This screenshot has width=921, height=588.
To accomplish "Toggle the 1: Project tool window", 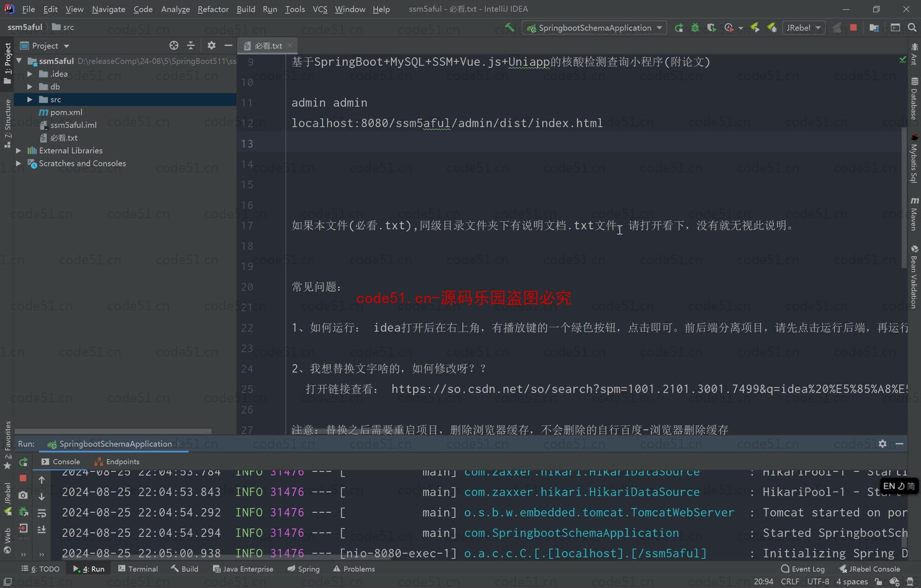I will (7, 64).
